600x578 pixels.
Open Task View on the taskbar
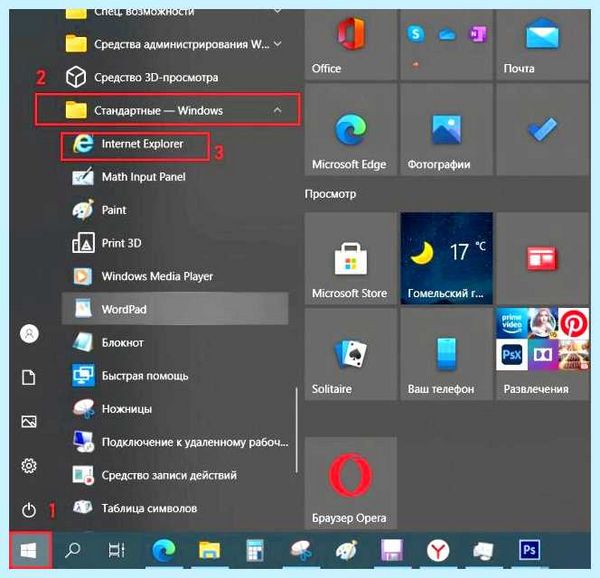[116, 550]
